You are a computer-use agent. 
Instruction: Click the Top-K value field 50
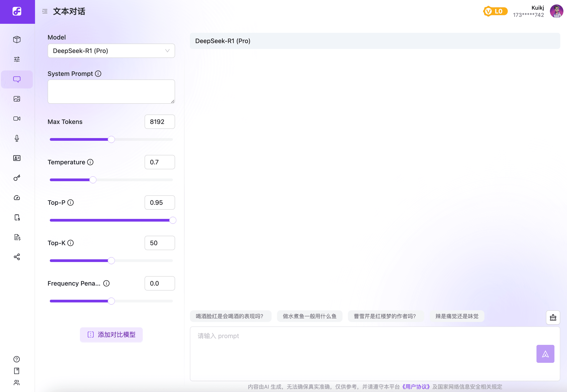[x=160, y=243]
